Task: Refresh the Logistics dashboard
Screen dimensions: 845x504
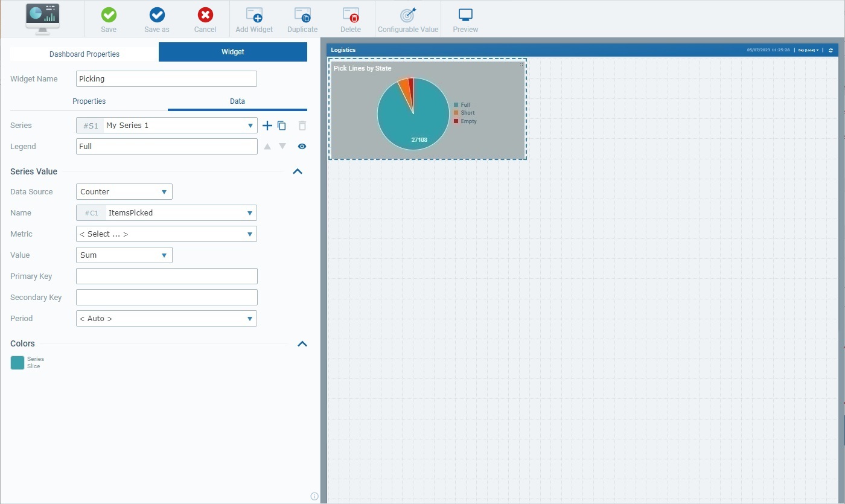Action: click(832, 50)
